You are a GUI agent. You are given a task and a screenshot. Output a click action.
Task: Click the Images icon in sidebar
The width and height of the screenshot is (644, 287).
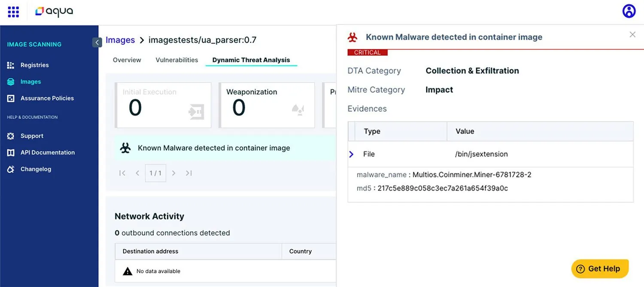click(x=11, y=82)
